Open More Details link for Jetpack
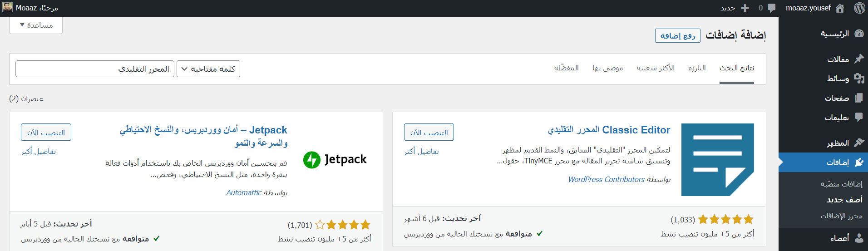This screenshot has height=251, width=868. pyautogui.click(x=39, y=152)
